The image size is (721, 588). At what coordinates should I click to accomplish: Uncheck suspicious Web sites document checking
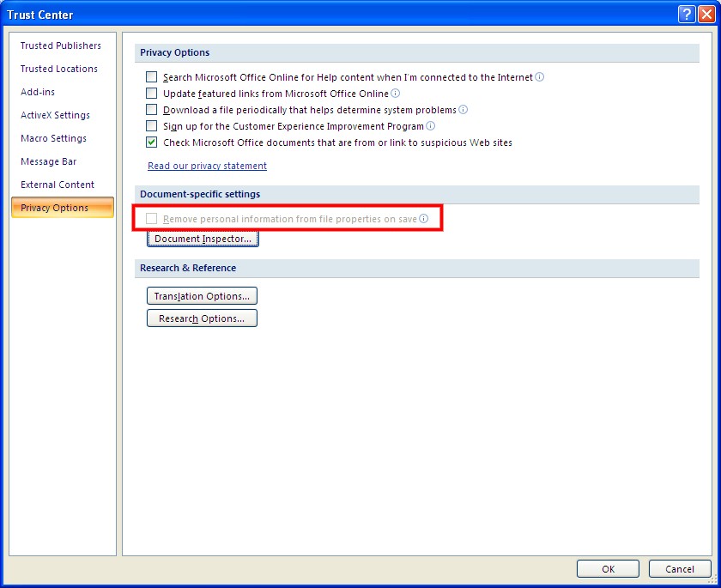(x=150, y=142)
